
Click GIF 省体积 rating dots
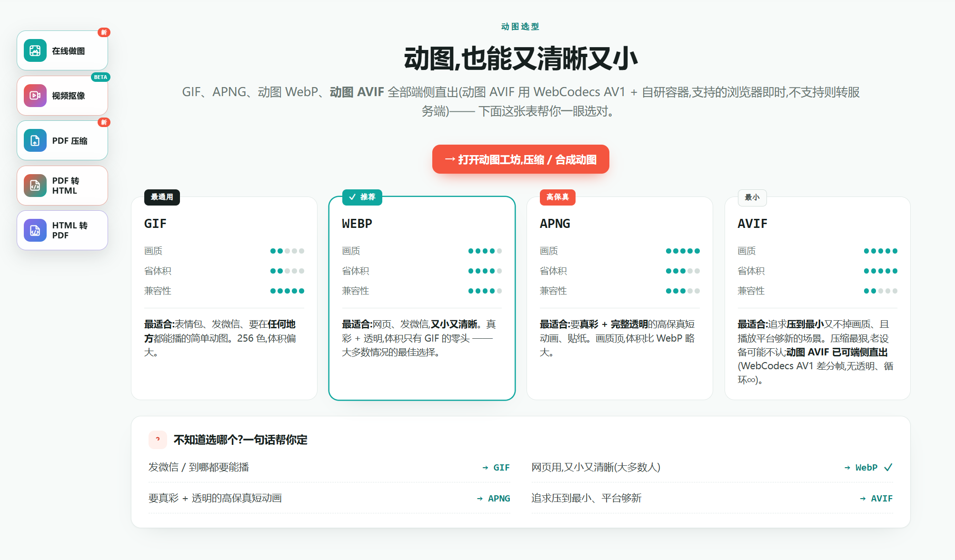coord(287,271)
